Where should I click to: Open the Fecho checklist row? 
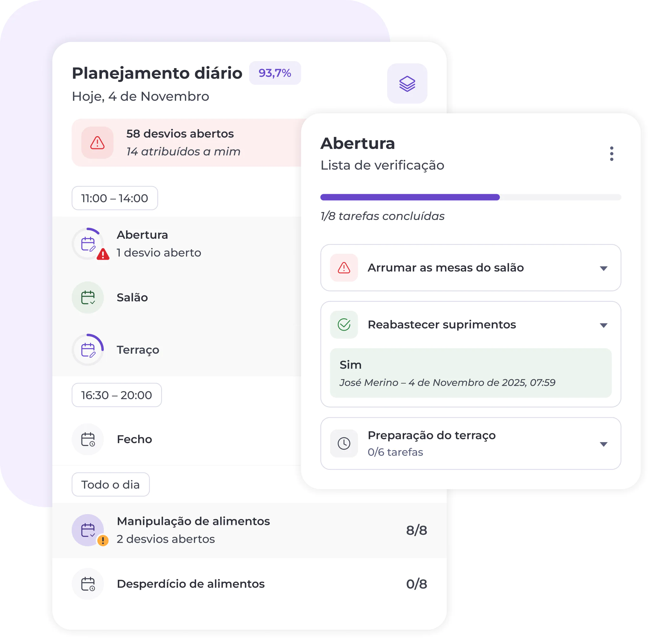[177, 439]
